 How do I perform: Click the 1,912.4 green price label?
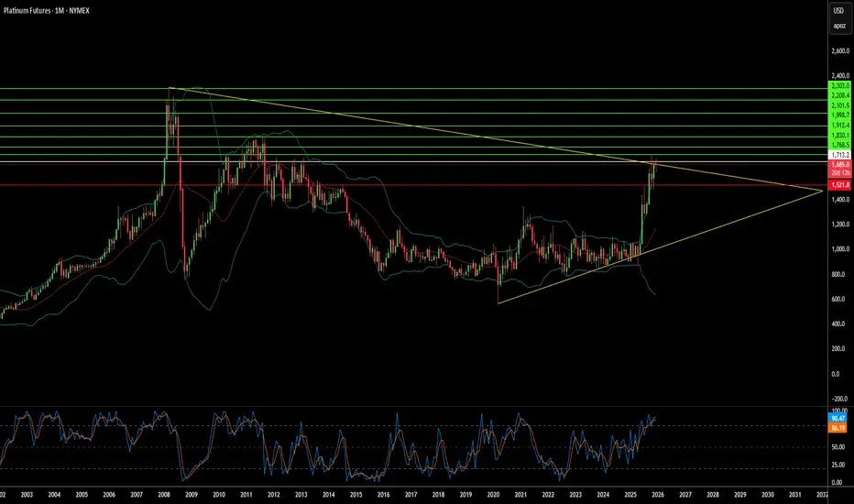point(839,126)
